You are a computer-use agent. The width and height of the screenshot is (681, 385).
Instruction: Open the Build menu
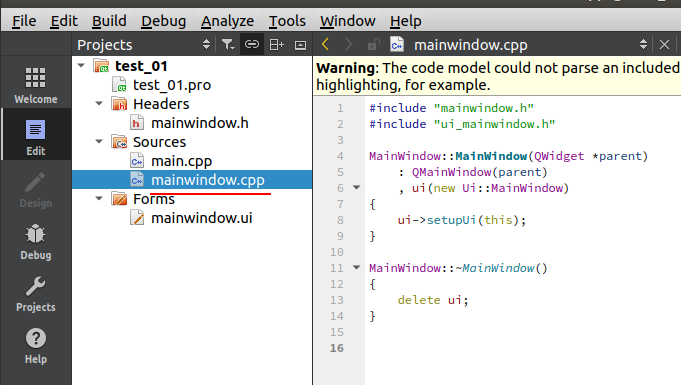pos(109,21)
